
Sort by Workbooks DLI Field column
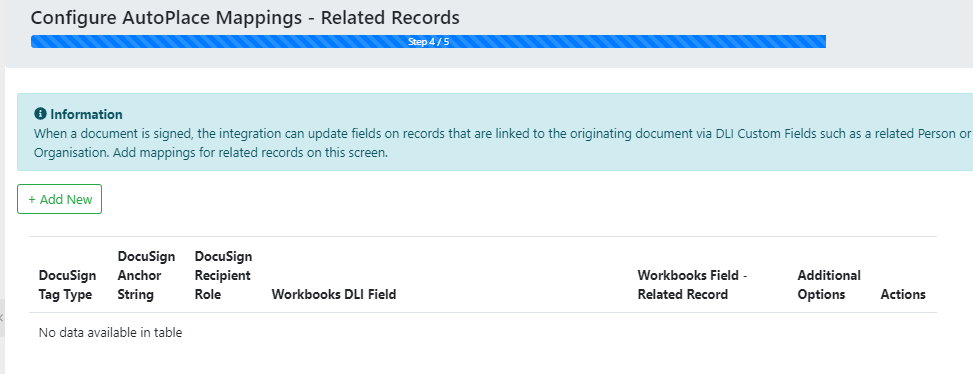pyautogui.click(x=334, y=295)
